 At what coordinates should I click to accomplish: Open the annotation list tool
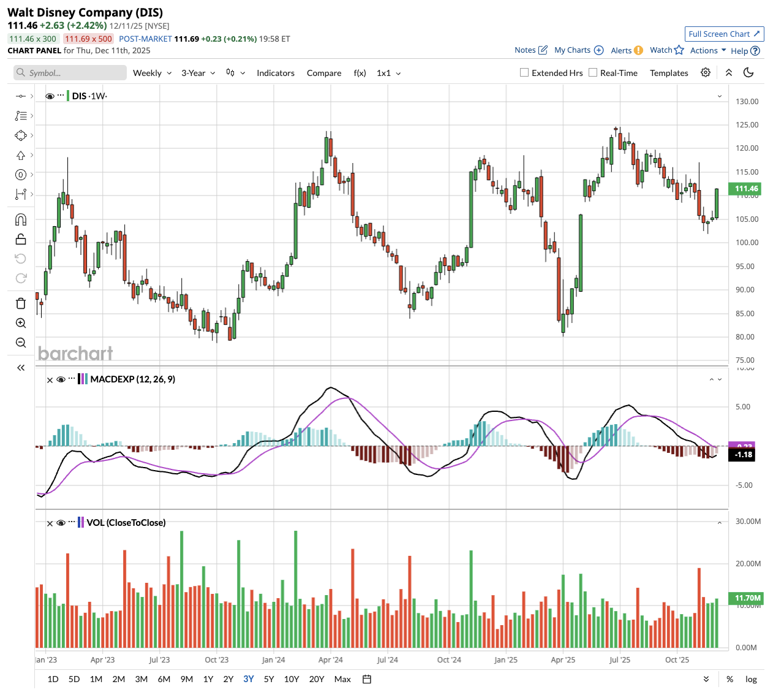21,116
